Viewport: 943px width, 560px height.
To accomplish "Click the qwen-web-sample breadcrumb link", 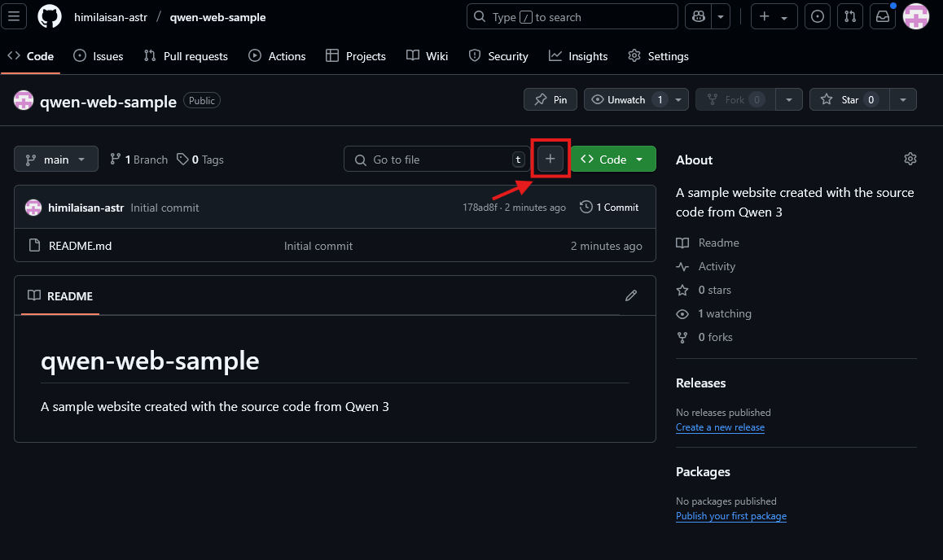I will pyautogui.click(x=217, y=17).
